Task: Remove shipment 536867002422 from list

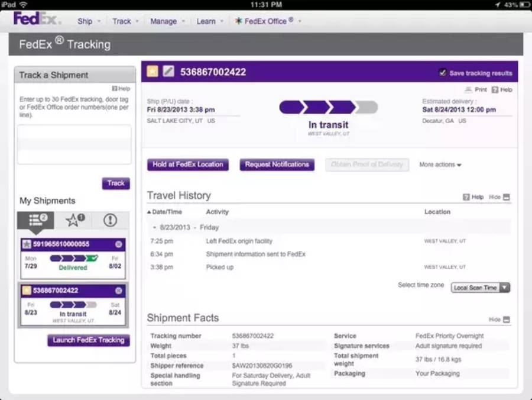Action: tap(119, 291)
